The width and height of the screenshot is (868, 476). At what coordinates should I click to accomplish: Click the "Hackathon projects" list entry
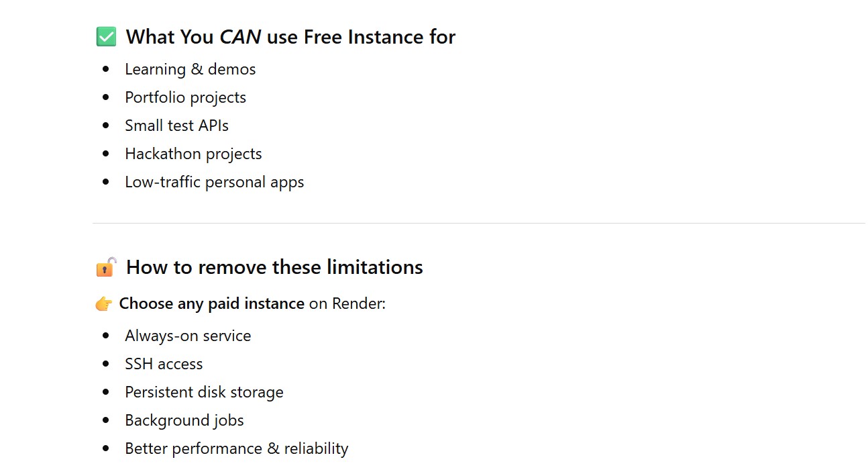[193, 154]
